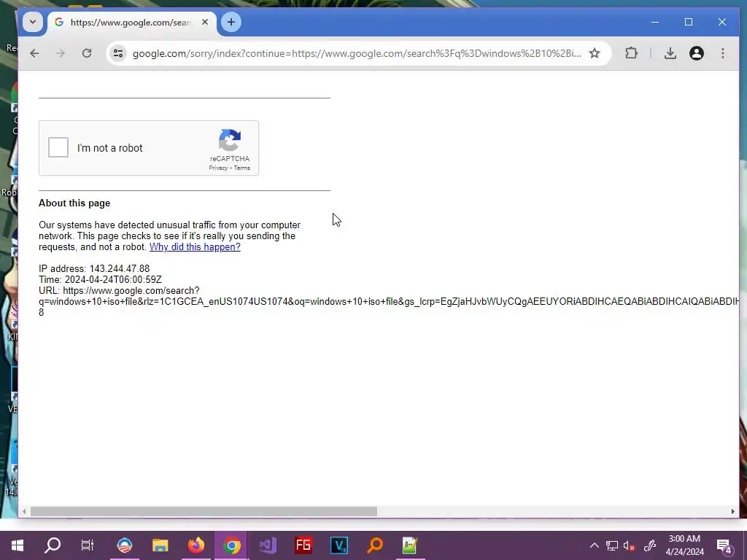Open Task View on taskbar
This screenshot has width=747, height=560.
(x=88, y=545)
